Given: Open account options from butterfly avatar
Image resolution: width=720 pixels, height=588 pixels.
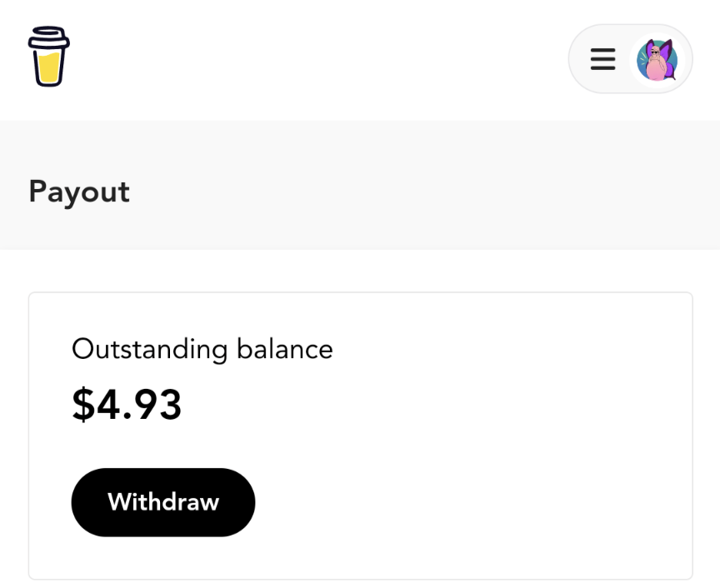Looking at the screenshot, I should (657, 60).
